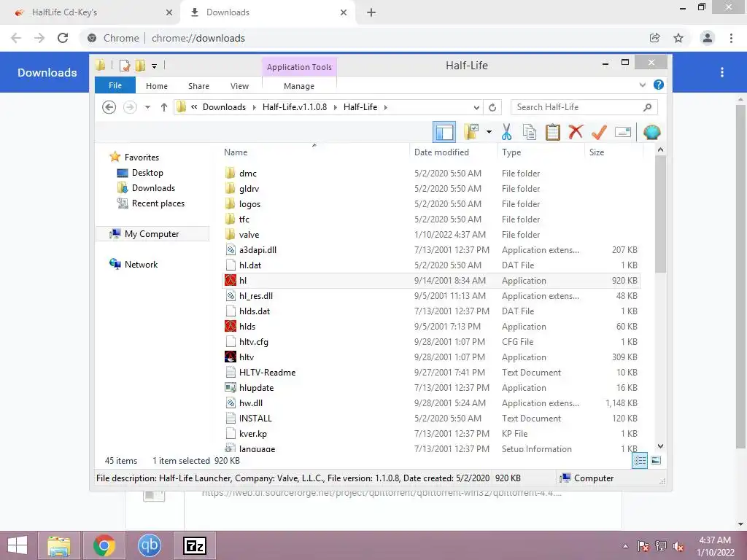This screenshot has height=560, width=747.
Task: Click Half-Life.v1.1.0.8 in the address breadcrumb
Action: 295,107
